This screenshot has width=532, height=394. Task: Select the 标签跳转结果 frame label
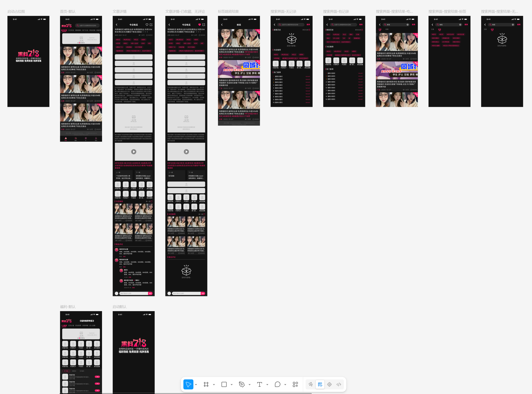click(x=228, y=11)
